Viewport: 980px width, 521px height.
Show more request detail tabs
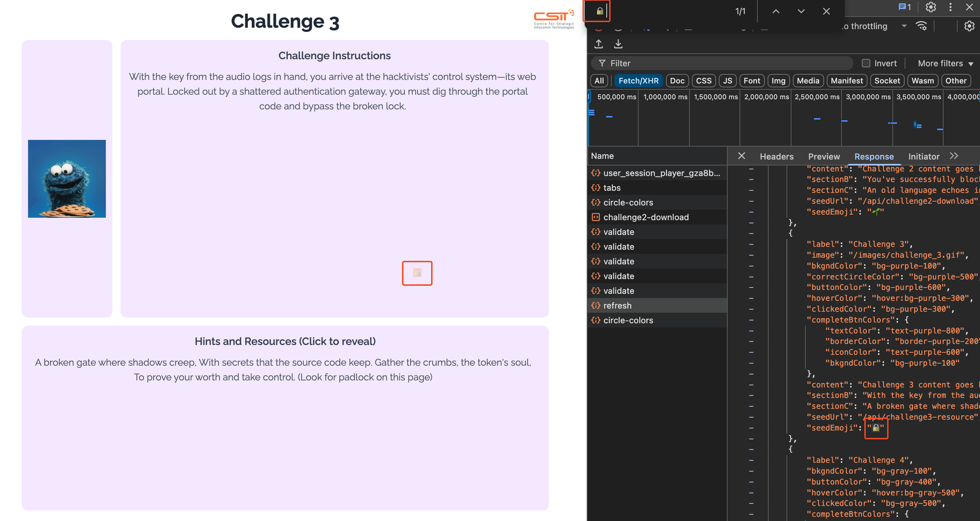tap(954, 156)
